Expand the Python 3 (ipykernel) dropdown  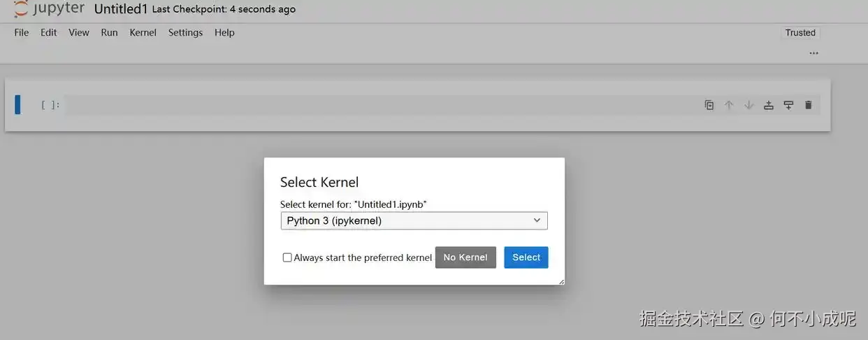414,220
